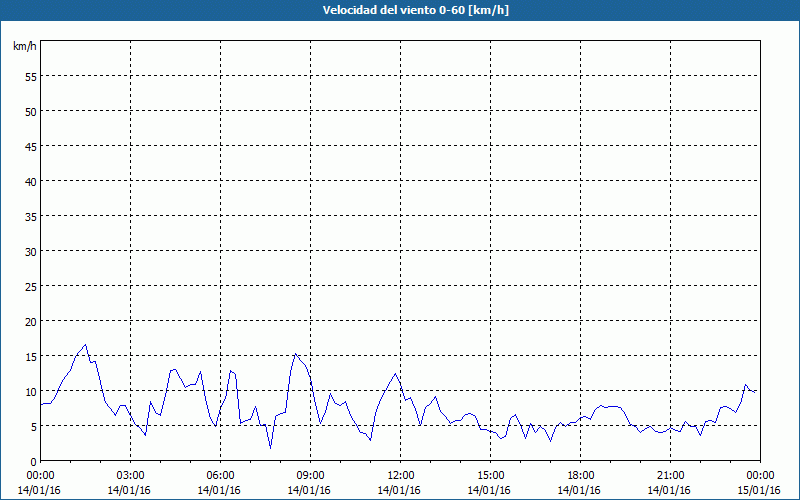Click the '14/01/16' date under first 00:00
The width and height of the screenshot is (800, 500).
point(39,490)
